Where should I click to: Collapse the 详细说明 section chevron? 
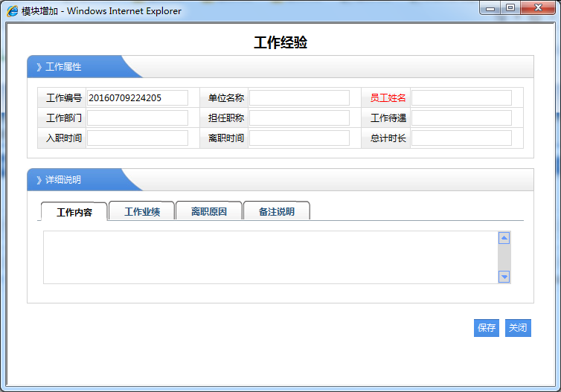(39, 180)
